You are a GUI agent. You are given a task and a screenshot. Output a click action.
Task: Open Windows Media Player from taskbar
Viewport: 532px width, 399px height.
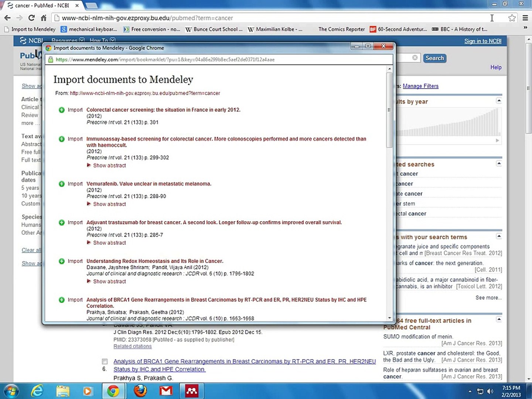pyautogui.click(x=88, y=391)
